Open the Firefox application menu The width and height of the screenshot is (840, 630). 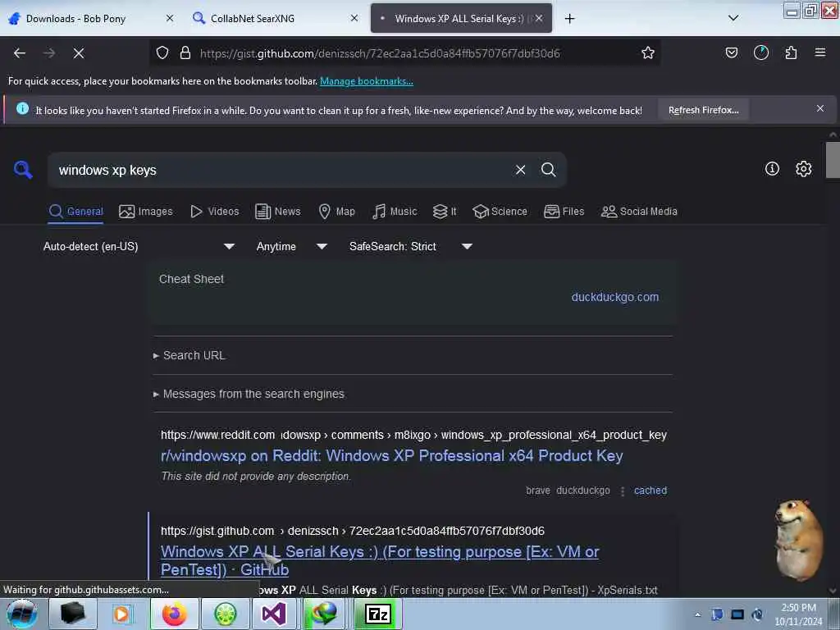(819, 52)
